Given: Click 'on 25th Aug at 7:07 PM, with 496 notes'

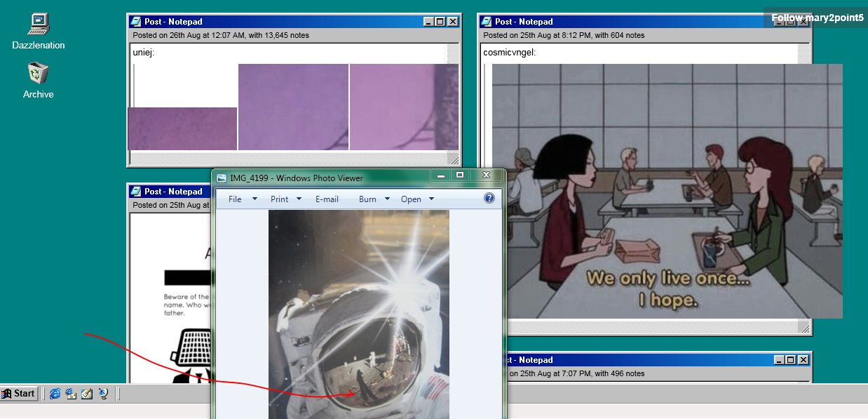Looking at the screenshot, I should click(x=577, y=373).
